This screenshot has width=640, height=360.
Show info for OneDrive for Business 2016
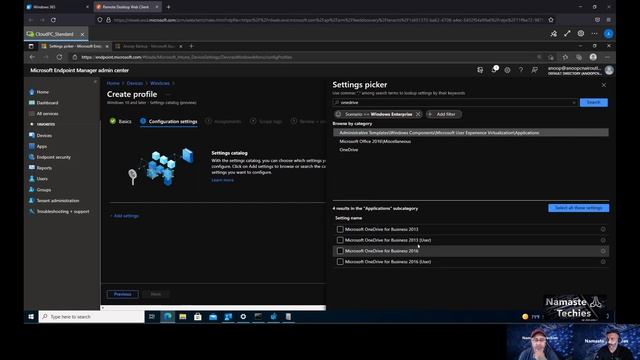(603, 251)
